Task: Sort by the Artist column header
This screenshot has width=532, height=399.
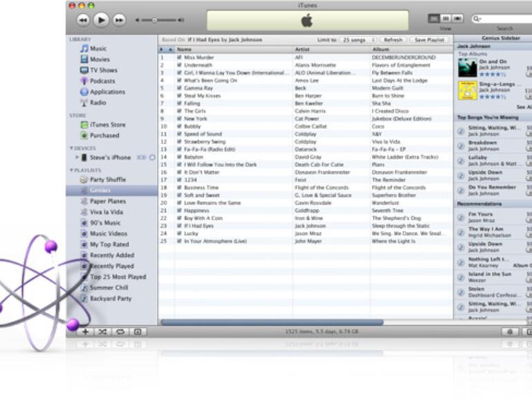Action: tap(332, 50)
